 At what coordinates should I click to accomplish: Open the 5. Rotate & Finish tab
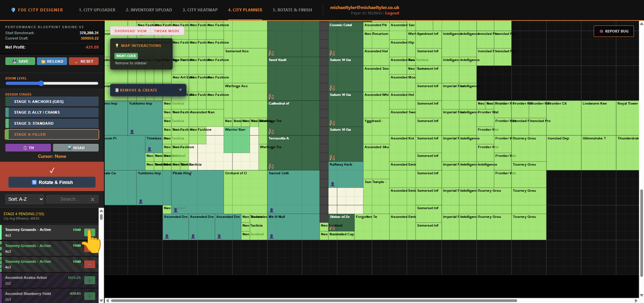point(293,10)
